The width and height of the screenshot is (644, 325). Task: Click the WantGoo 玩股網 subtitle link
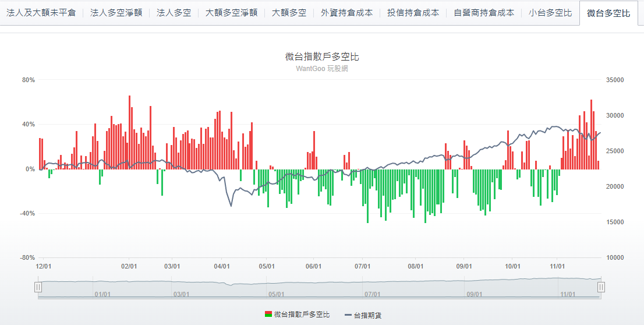pos(322,69)
